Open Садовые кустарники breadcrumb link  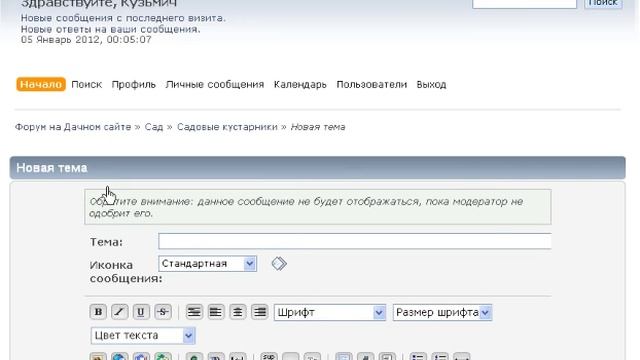tap(227, 127)
